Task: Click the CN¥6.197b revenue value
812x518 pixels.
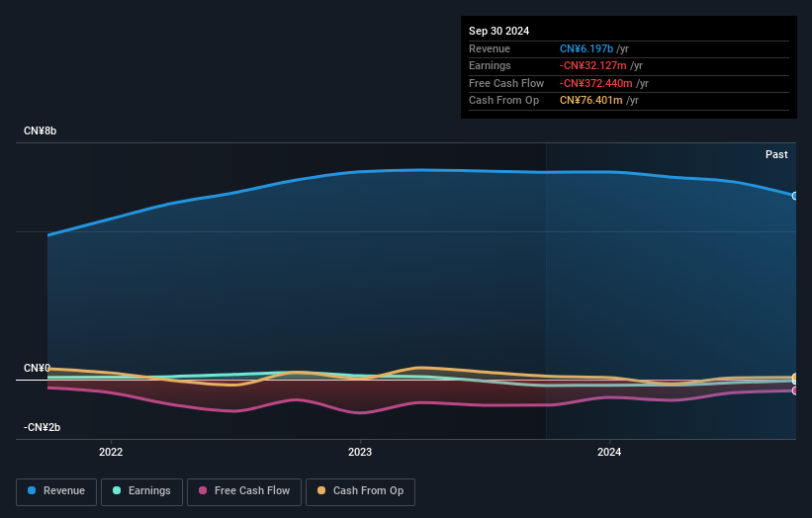Action: pos(586,48)
